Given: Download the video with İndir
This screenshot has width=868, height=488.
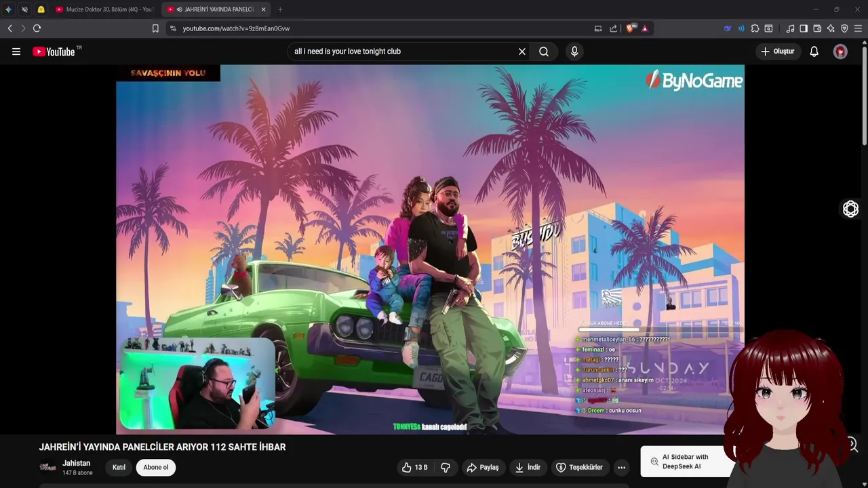Looking at the screenshot, I should point(528,467).
